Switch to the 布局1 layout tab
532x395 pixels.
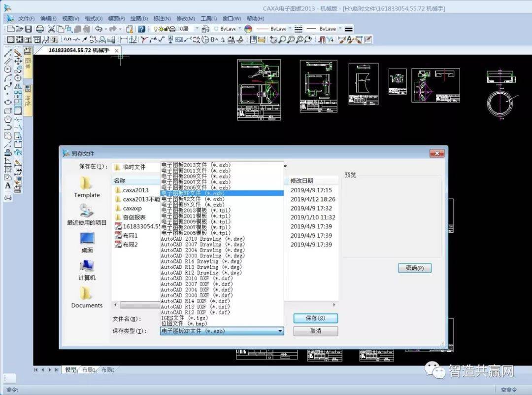click(89, 369)
